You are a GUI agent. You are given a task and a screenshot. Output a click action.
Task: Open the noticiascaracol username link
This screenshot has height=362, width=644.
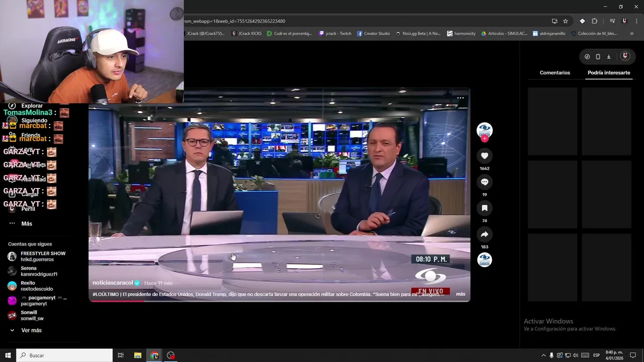113,283
